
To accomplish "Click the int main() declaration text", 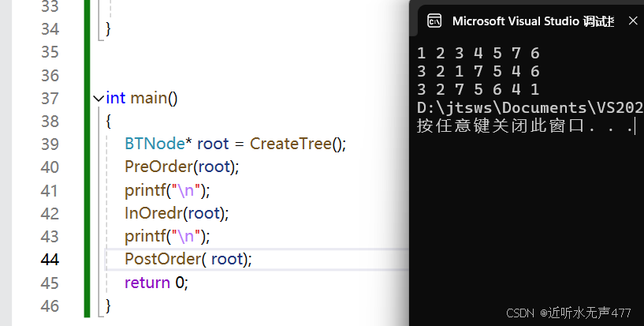I will point(142,98).
